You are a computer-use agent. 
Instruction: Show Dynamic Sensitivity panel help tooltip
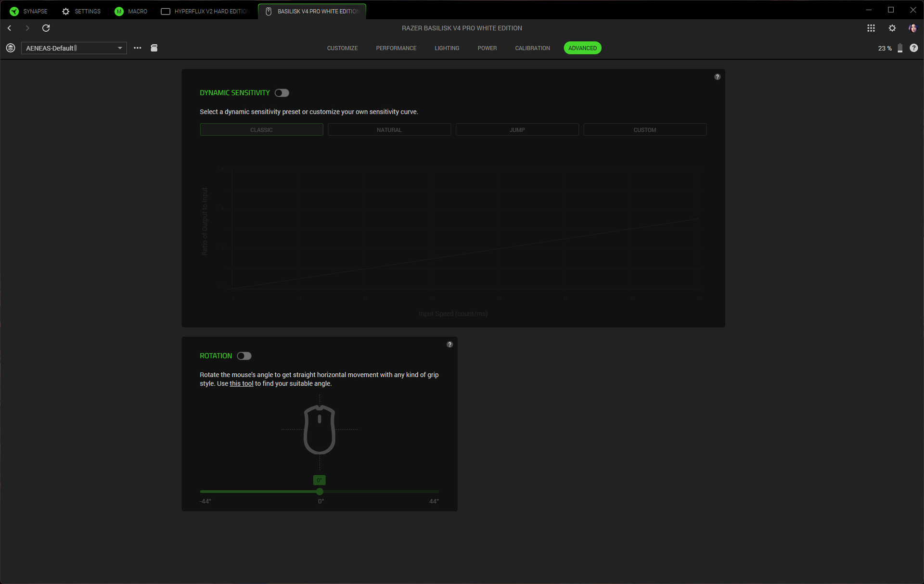coord(718,77)
